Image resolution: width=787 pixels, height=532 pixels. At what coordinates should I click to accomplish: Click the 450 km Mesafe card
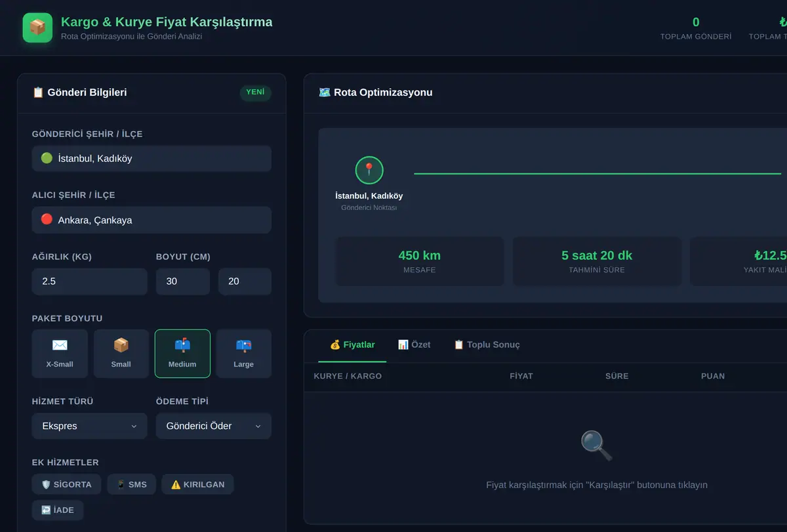(x=420, y=261)
